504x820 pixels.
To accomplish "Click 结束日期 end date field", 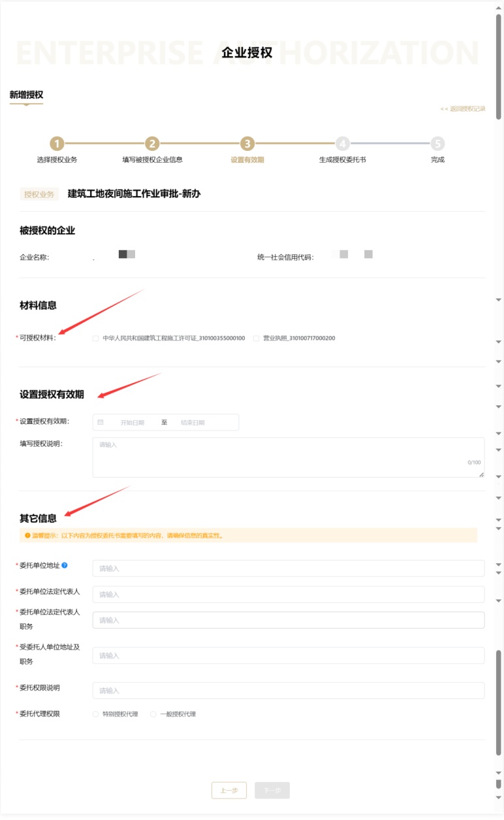I will (x=193, y=423).
